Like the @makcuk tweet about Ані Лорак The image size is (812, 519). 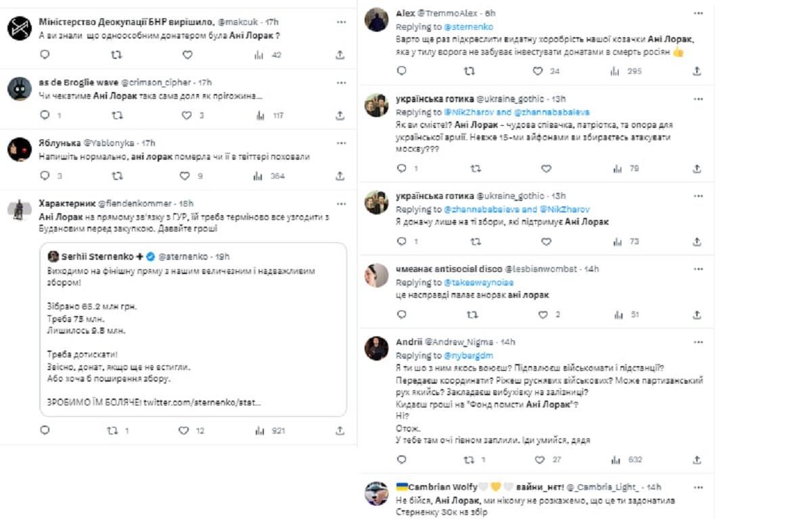click(187, 55)
